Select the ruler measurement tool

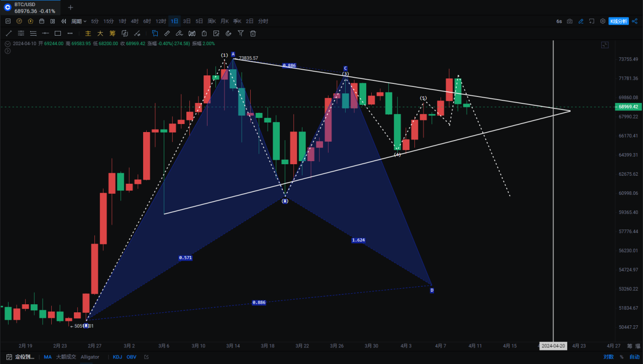[167, 34]
